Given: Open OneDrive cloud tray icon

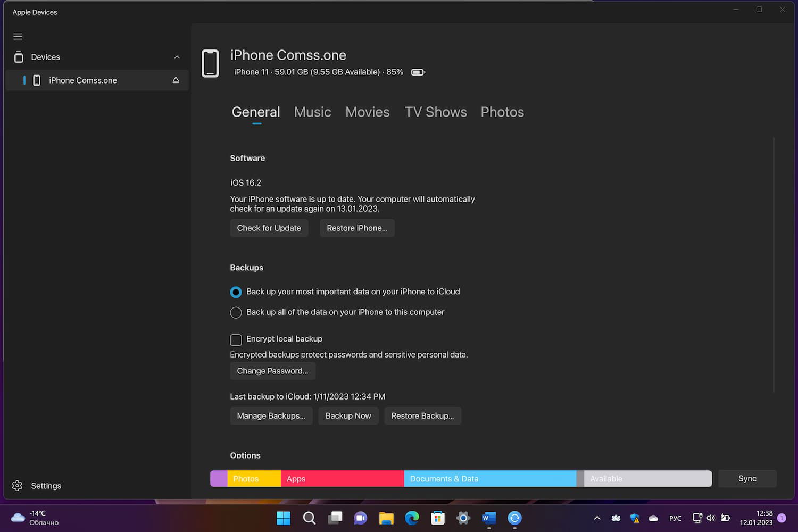Looking at the screenshot, I should 653,518.
